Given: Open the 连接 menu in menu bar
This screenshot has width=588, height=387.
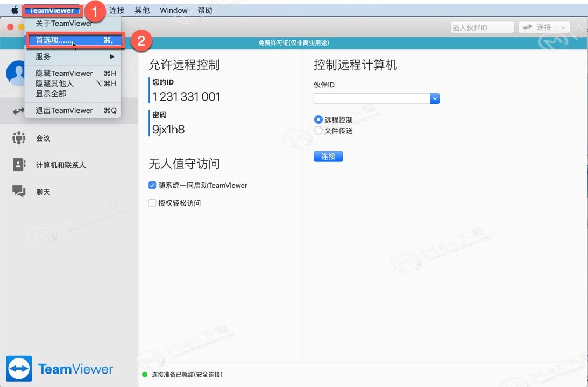Looking at the screenshot, I should click(117, 11).
